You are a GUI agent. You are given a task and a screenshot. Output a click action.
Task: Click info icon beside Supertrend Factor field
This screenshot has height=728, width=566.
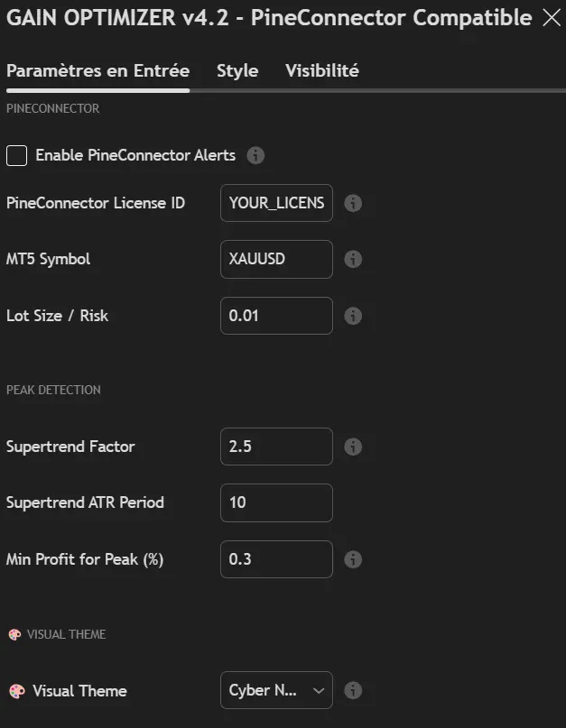point(354,447)
